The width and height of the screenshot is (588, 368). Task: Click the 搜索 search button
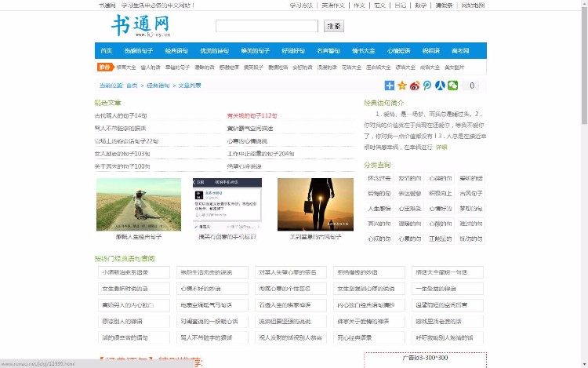coord(334,26)
